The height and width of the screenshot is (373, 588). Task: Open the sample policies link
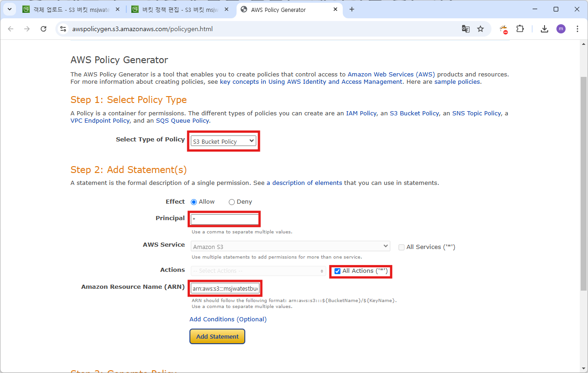[x=457, y=81]
